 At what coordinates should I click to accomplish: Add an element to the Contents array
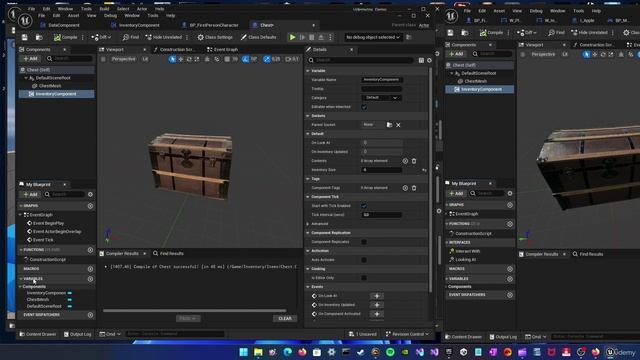[x=405, y=161]
